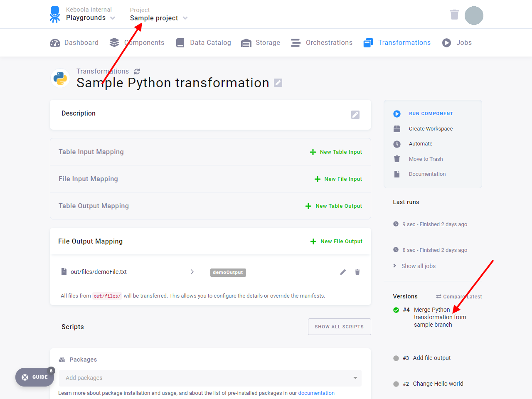Click the refresh icon beside Transformations breadcrumb
The image size is (532, 399).
pyautogui.click(x=137, y=71)
